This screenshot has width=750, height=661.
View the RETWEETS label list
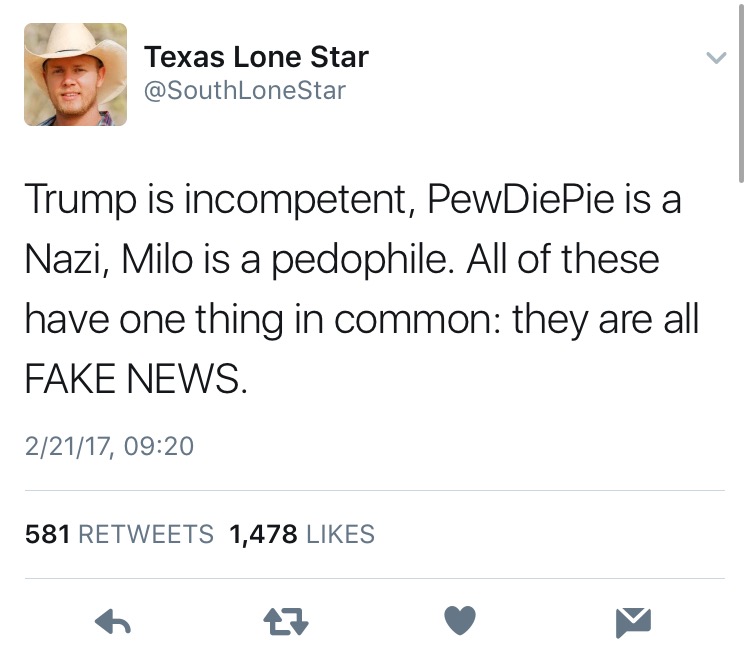click(x=146, y=534)
